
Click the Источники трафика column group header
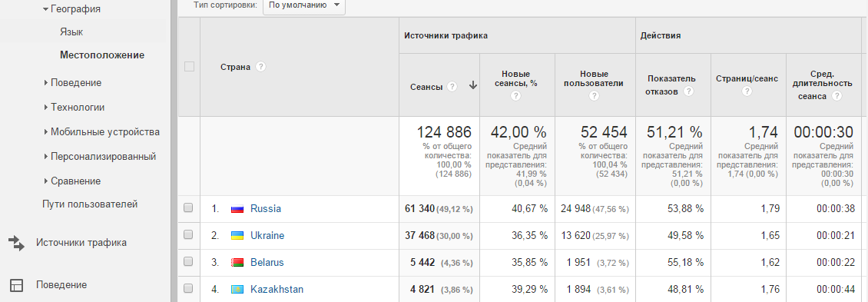446,35
